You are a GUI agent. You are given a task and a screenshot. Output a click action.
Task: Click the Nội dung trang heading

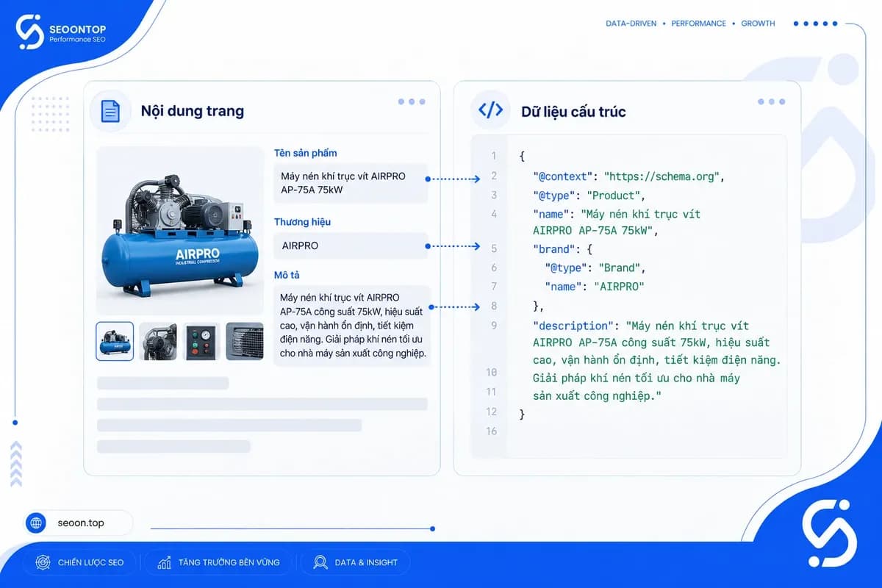pos(193,112)
